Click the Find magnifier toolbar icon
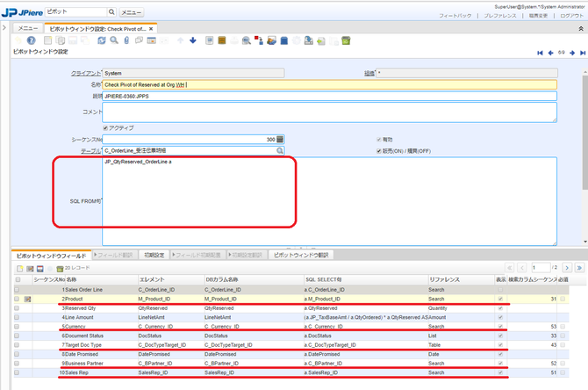Viewport: 588px width, 390px height. point(114,40)
